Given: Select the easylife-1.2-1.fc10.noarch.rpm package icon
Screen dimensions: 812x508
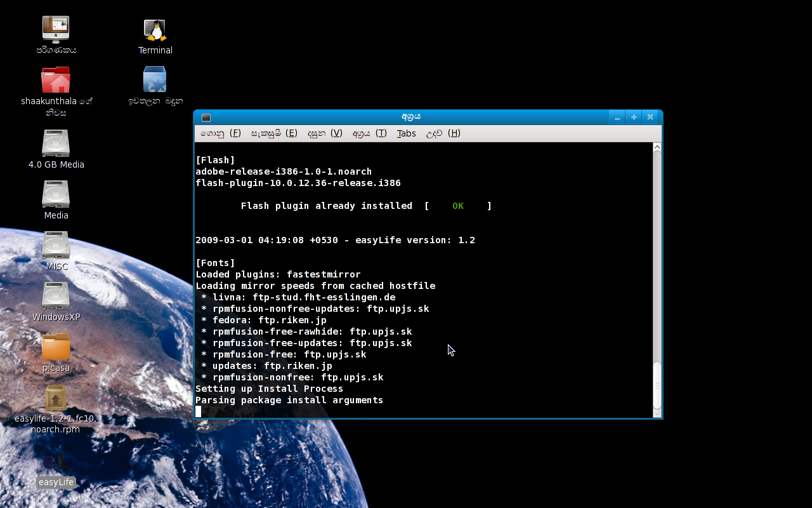Looking at the screenshot, I should (56, 398).
